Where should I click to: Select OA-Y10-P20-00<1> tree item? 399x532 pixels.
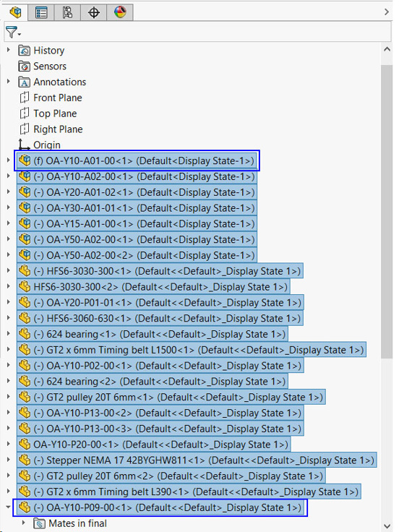click(x=154, y=444)
